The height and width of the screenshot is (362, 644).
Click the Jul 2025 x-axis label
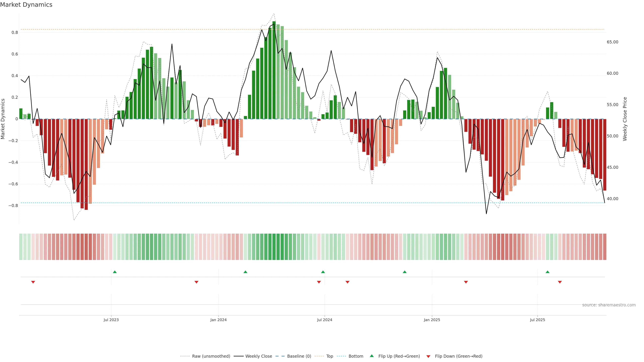[x=537, y=320]
